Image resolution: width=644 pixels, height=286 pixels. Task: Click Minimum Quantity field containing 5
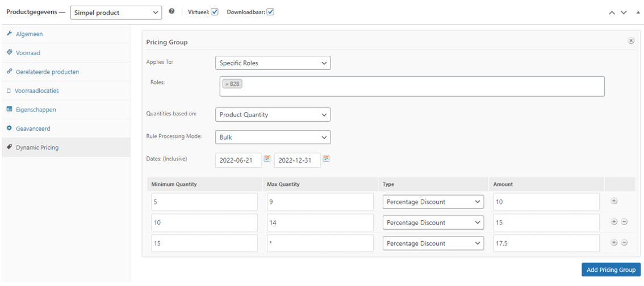click(x=204, y=202)
